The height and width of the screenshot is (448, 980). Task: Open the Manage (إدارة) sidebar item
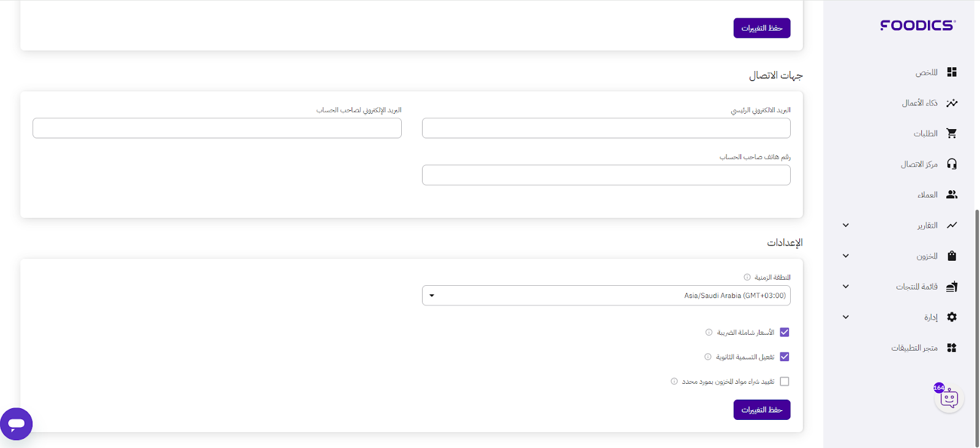click(931, 317)
